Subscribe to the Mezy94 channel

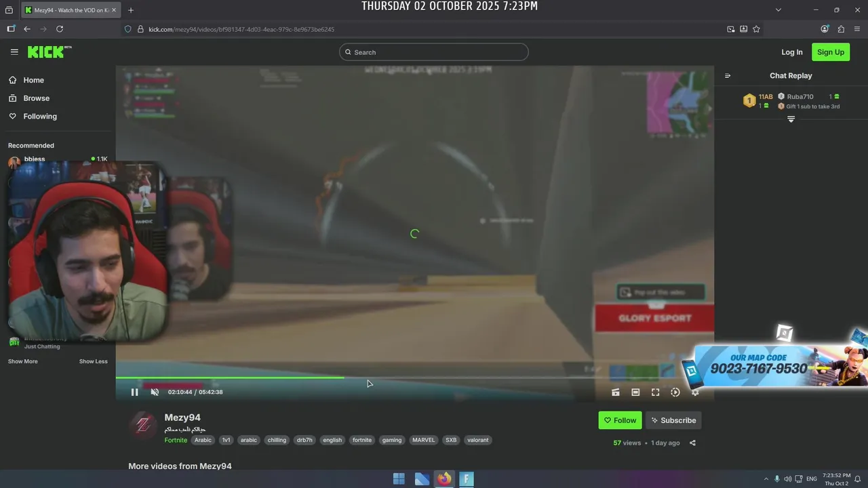pyautogui.click(x=673, y=420)
